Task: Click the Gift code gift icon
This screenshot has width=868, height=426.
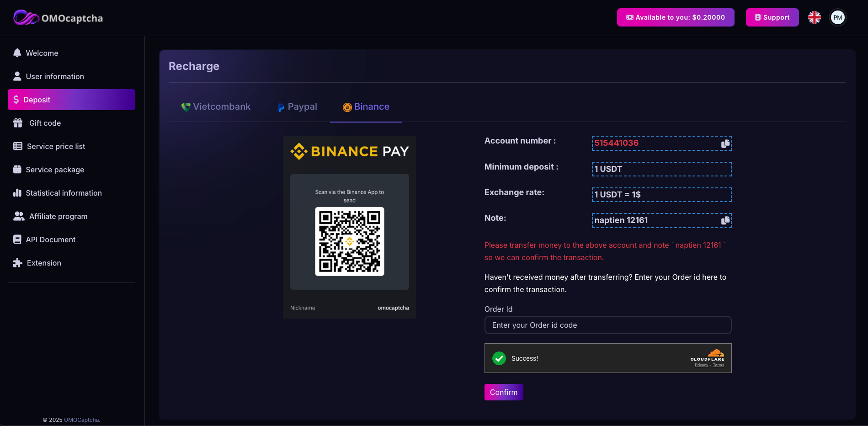Action: point(18,122)
